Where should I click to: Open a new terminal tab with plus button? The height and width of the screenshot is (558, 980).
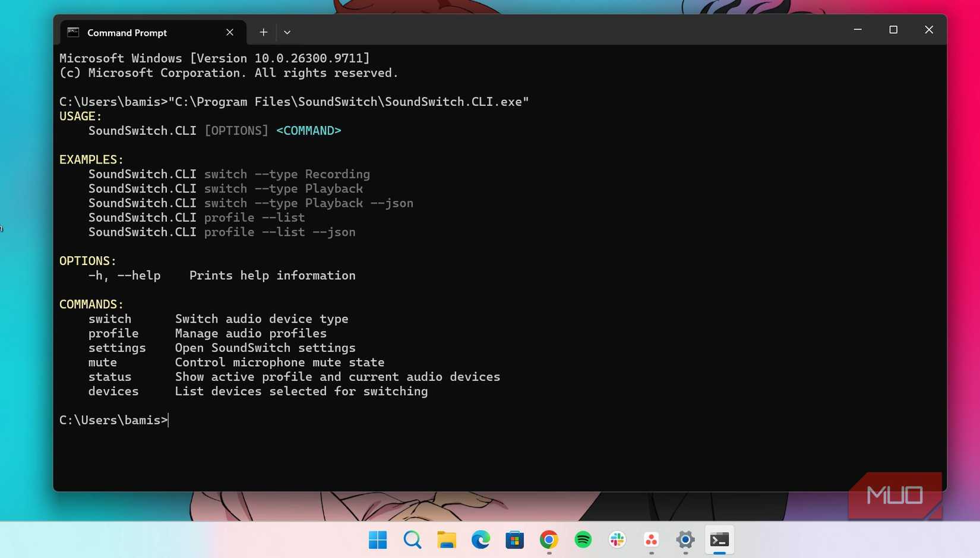263,32
